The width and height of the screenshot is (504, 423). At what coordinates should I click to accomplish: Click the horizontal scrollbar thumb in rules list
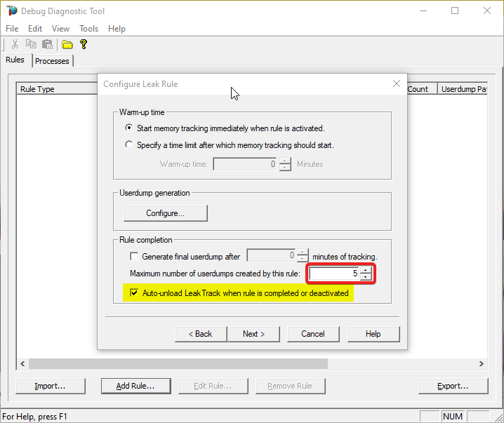point(178,363)
